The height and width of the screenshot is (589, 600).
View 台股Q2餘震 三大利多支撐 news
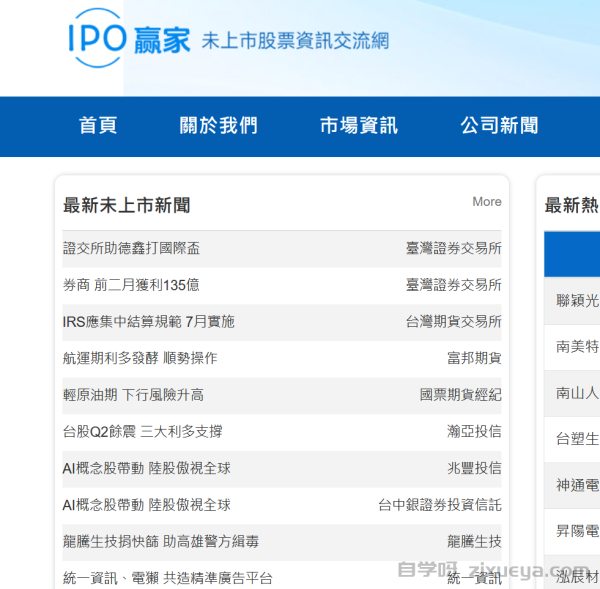coord(142,432)
